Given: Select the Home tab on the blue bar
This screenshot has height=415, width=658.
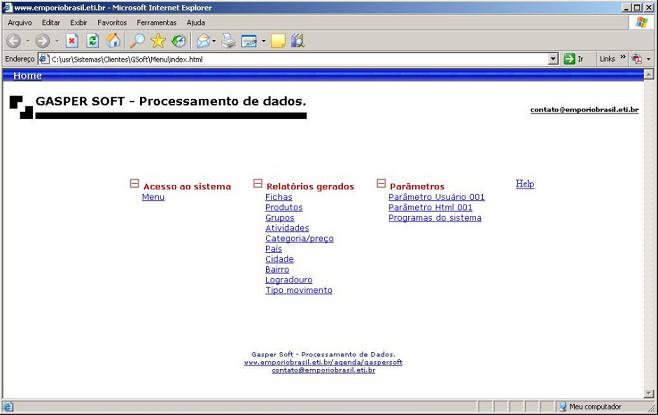Looking at the screenshot, I should (x=27, y=76).
